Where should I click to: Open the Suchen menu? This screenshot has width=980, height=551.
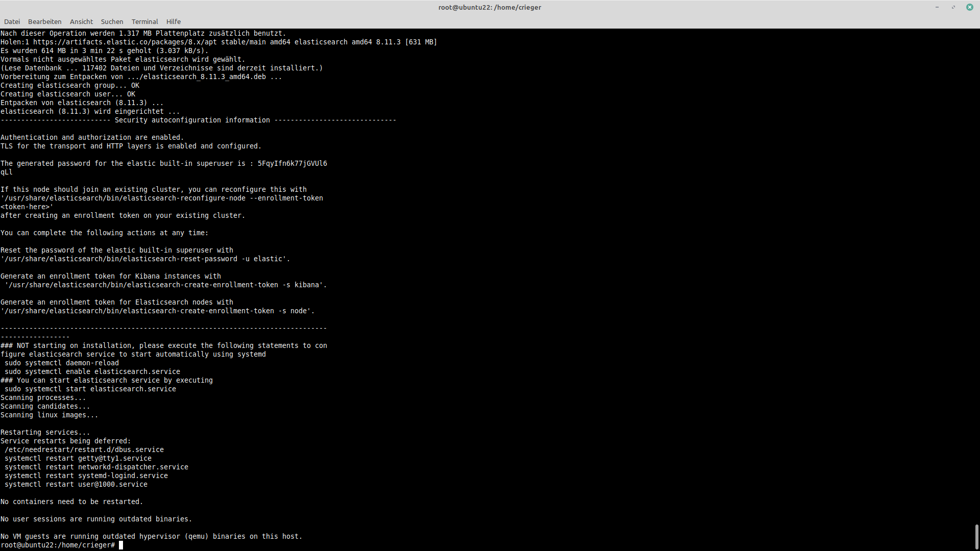point(112,21)
